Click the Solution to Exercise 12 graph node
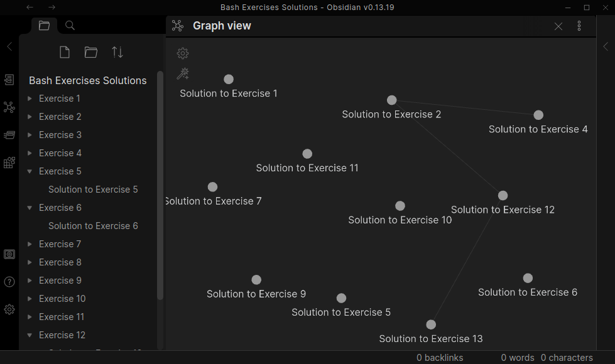615x364 pixels. pos(503,195)
